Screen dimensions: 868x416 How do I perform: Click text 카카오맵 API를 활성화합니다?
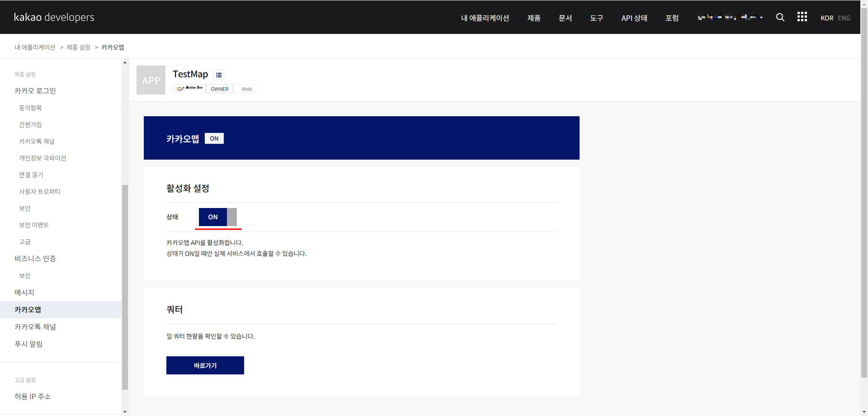(x=205, y=243)
